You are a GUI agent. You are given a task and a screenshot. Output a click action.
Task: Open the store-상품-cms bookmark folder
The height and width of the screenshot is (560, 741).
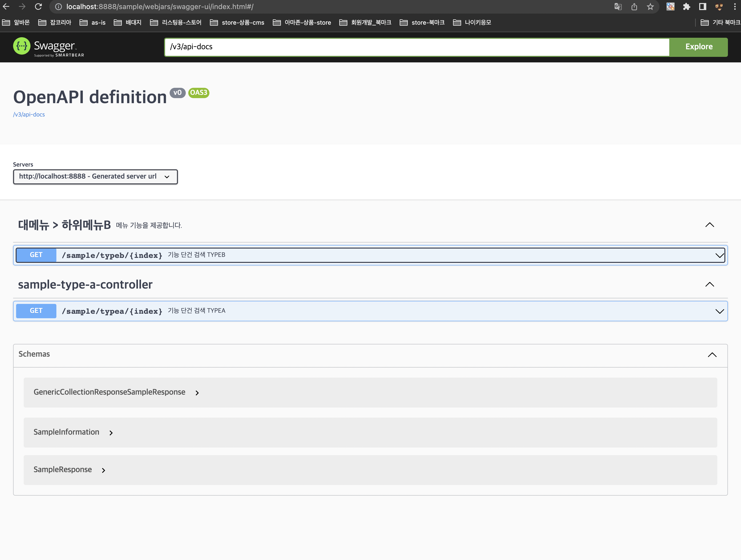click(x=237, y=22)
